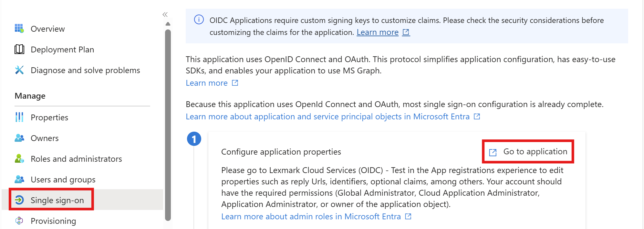Click the Properties bars icon
Screen dimensions: 644x229
19,117
